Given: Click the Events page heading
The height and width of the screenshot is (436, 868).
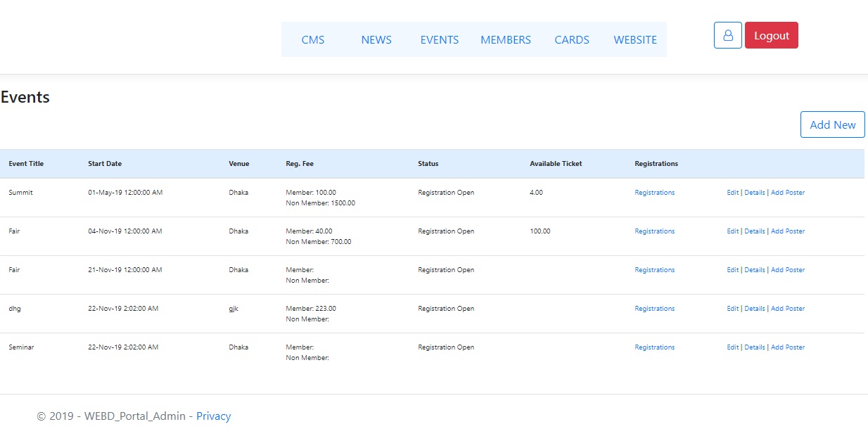Looking at the screenshot, I should [25, 97].
